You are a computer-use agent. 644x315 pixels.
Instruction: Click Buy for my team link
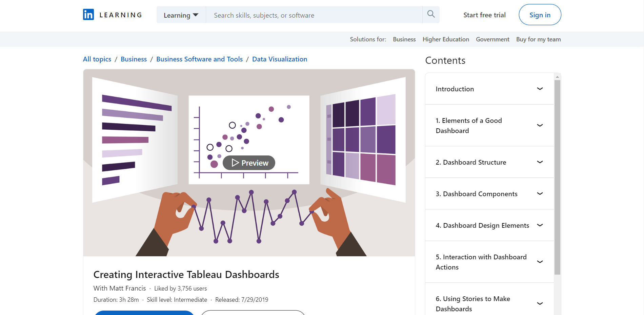pos(538,39)
